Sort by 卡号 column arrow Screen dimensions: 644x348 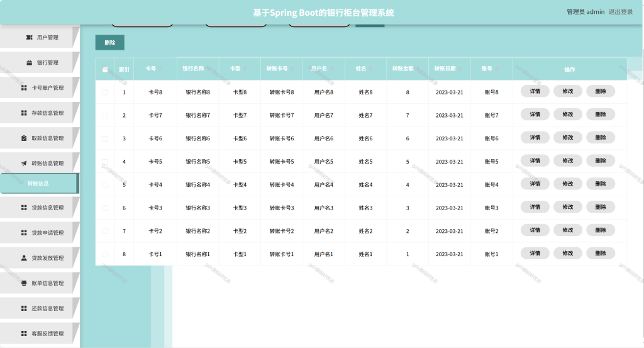tap(160, 69)
